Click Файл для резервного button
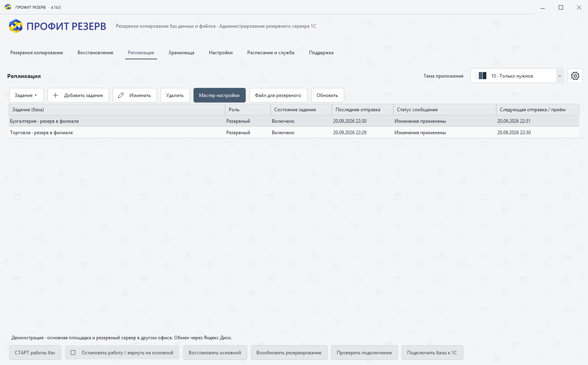 pos(278,95)
